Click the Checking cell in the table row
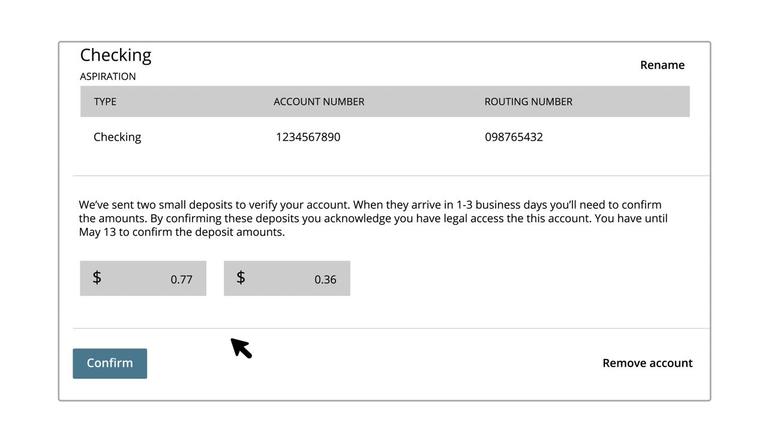This screenshot has width=768, height=432. (117, 137)
